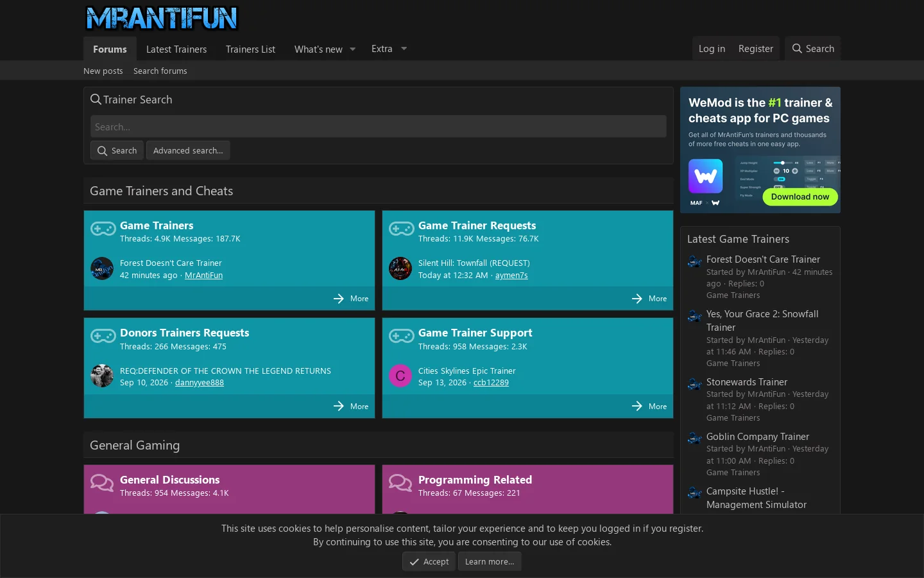Image resolution: width=924 pixels, height=578 pixels.
Task: Open the Latest Trainers tab
Action: [176, 49]
